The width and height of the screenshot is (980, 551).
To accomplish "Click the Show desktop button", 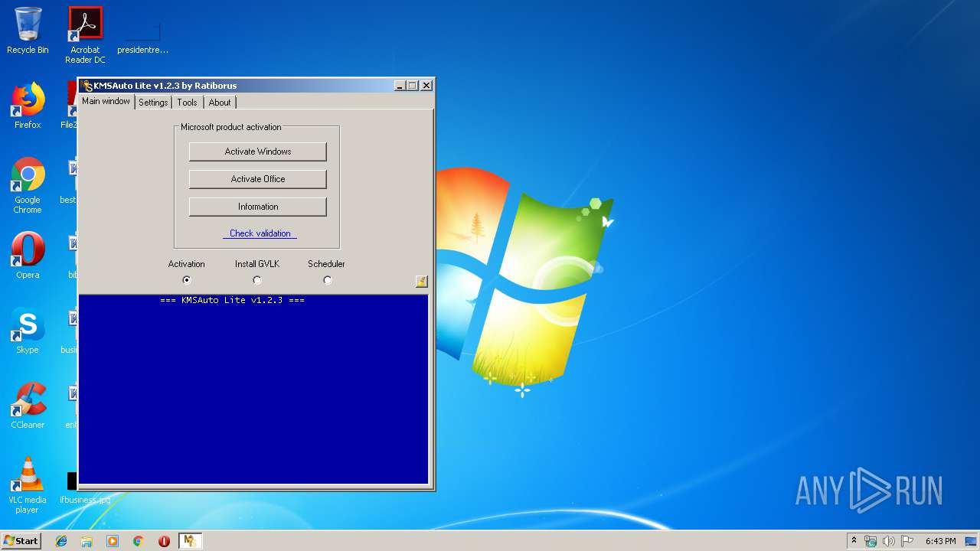I will point(972,541).
